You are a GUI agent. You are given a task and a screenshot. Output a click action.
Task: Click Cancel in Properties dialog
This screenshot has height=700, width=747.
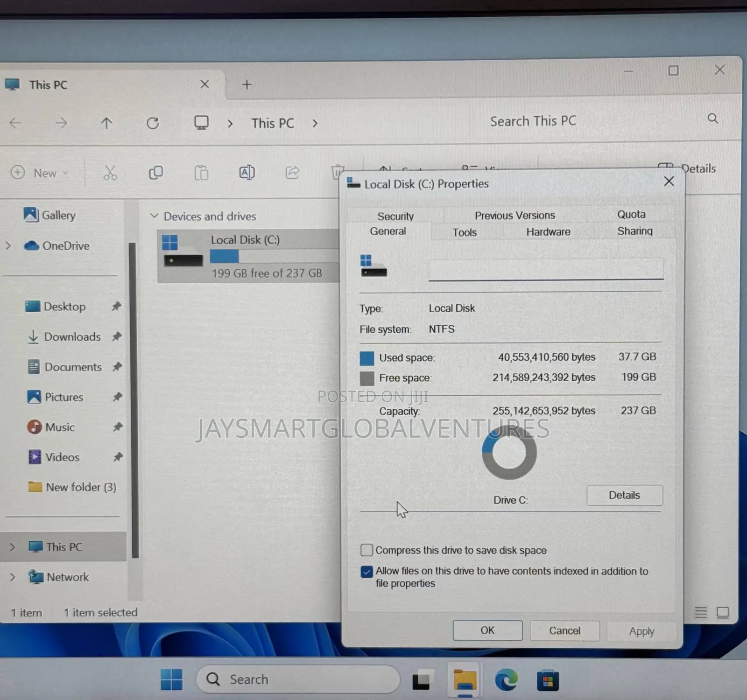[564, 631]
